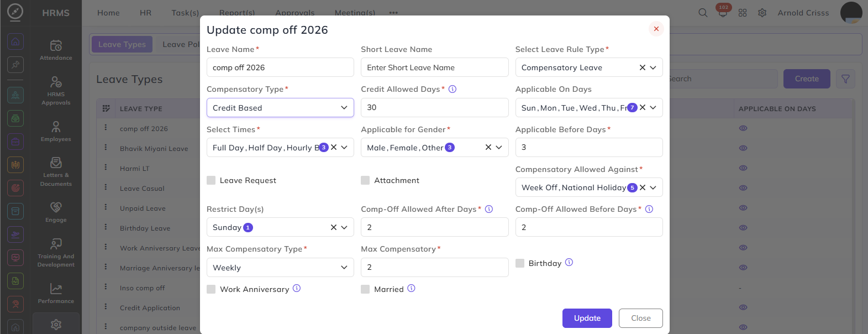Image resolution: width=868 pixels, height=334 pixels.
Task: Click the Applicable Before Days field
Action: point(589,147)
